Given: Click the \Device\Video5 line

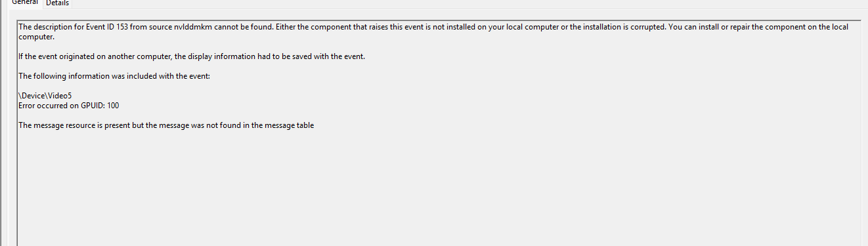Looking at the screenshot, I should 45,96.
